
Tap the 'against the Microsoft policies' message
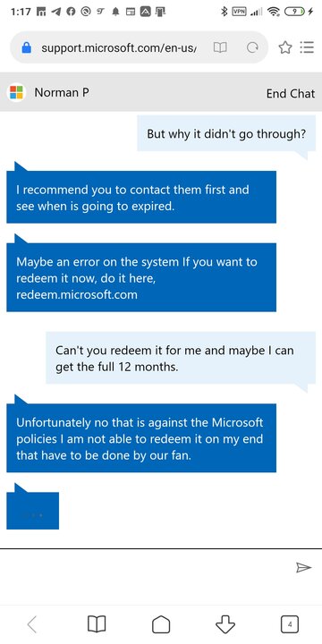click(x=141, y=437)
